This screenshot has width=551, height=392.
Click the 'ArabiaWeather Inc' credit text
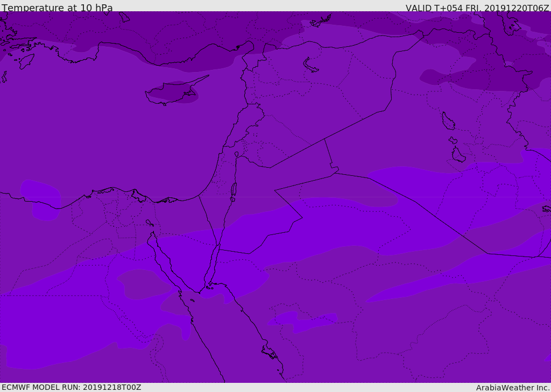pyautogui.click(x=513, y=388)
